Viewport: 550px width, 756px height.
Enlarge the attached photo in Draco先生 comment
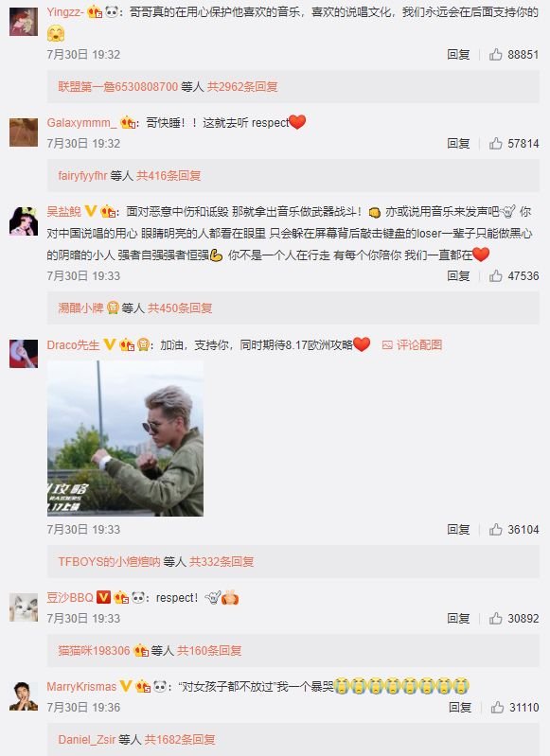126,438
